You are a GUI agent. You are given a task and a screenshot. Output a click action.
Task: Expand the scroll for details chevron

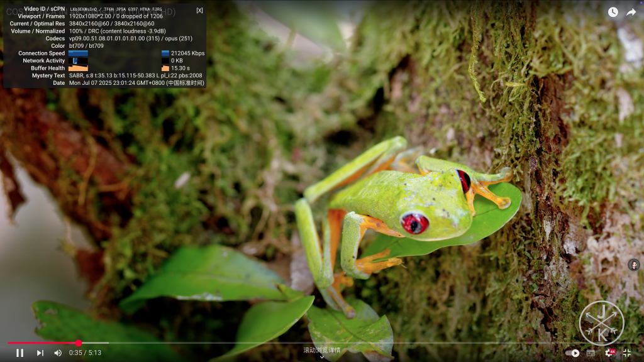pos(322,357)
